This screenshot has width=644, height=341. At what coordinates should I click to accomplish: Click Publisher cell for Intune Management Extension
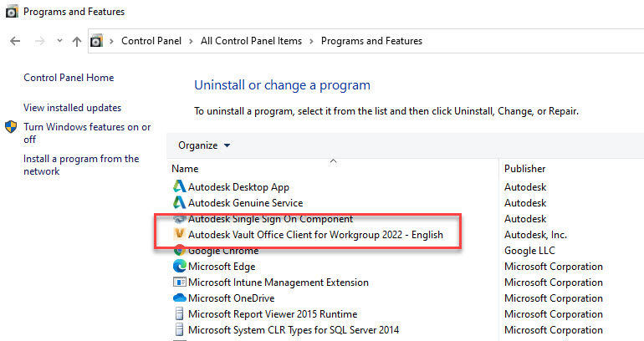[x=554, y=282]
